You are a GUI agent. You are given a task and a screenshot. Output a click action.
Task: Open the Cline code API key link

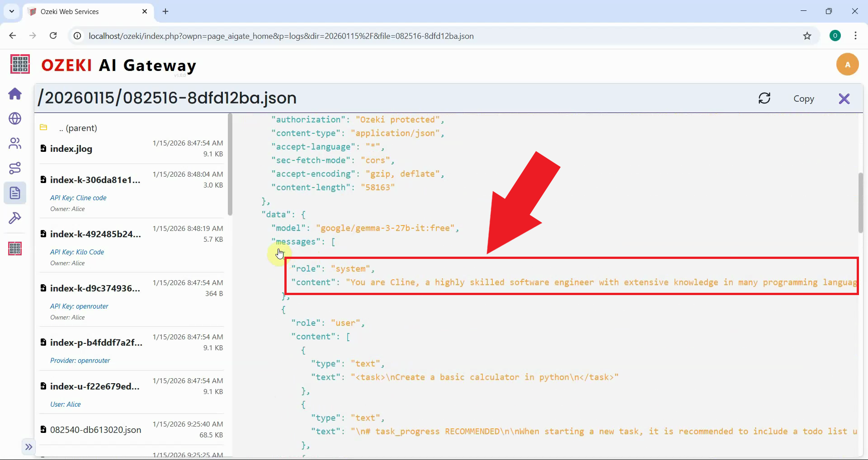point(78,198)
